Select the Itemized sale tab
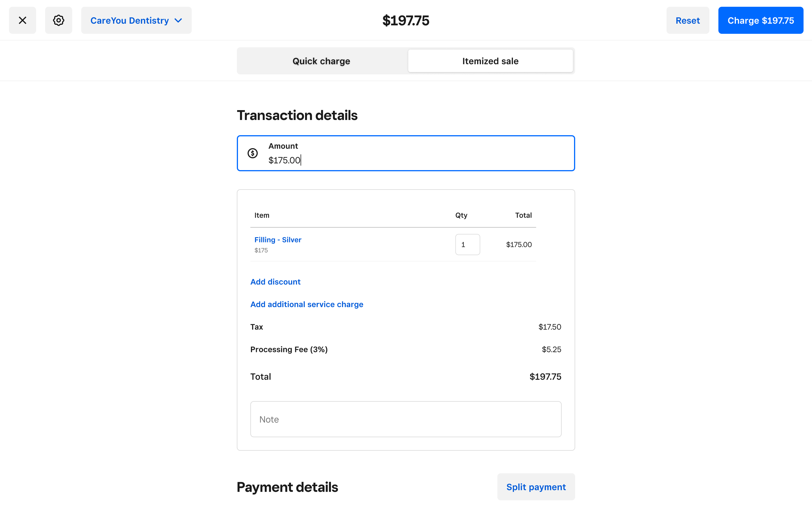The image size is (812, 507). [x=490, y=61]
